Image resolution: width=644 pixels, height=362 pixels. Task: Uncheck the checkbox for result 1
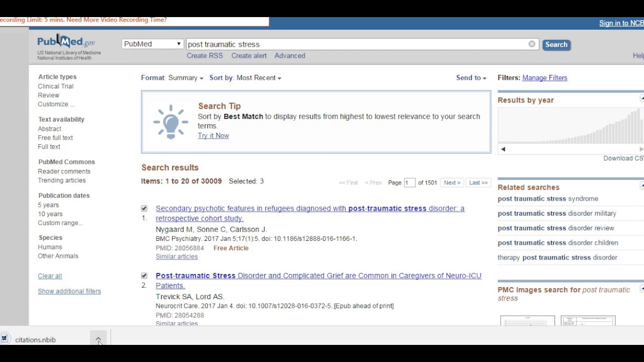point(144,208)
